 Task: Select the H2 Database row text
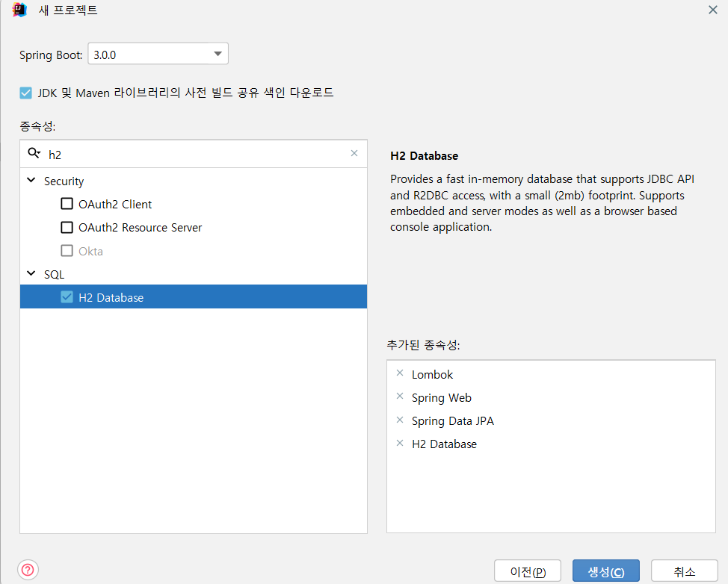coord(111,297)
